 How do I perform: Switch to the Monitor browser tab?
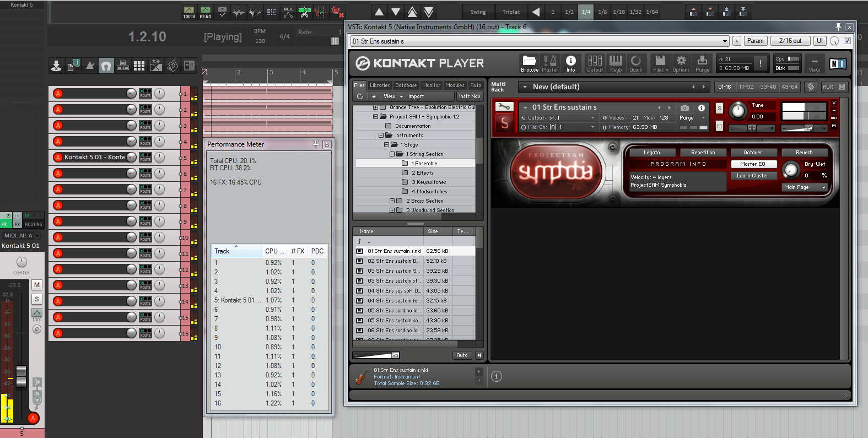coord(432,85)
